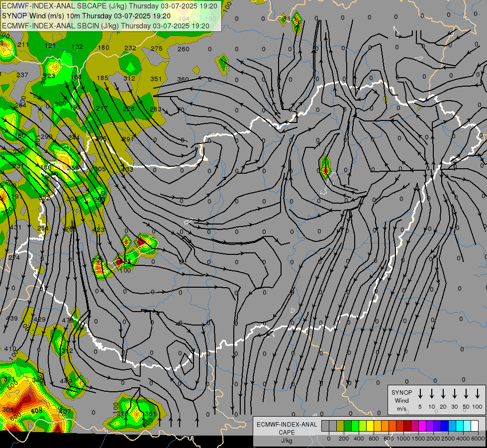Select the pure yellow CAPE legend swatch

click(x=370, y=426)
